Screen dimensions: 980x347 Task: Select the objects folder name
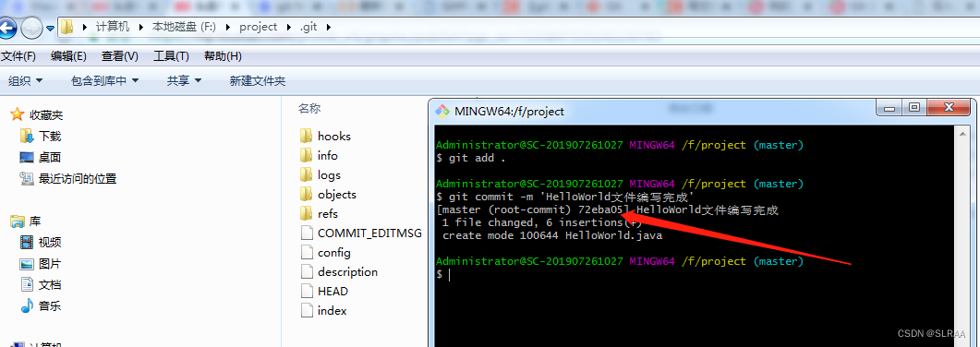click(337, 194)
